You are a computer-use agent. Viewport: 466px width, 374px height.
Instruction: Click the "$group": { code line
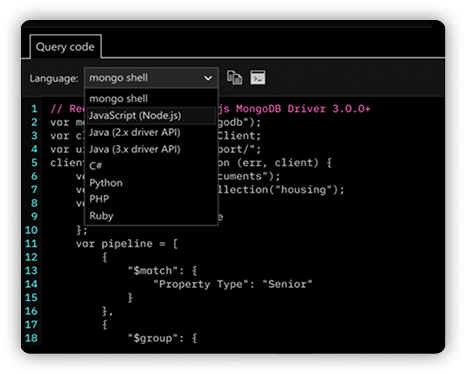pyautogui.click(x=162, y=338)
